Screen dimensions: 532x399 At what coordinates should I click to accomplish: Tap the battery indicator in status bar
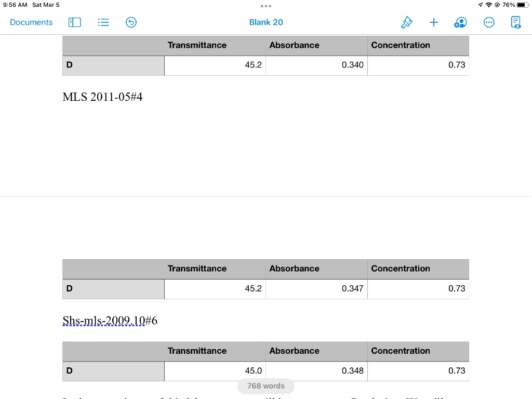(x=522, y=5)
